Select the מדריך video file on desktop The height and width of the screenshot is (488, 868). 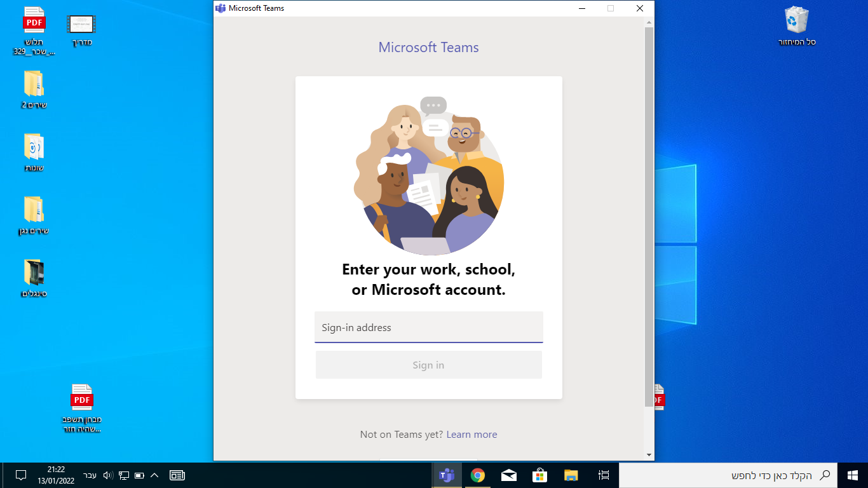click(81, 30)
